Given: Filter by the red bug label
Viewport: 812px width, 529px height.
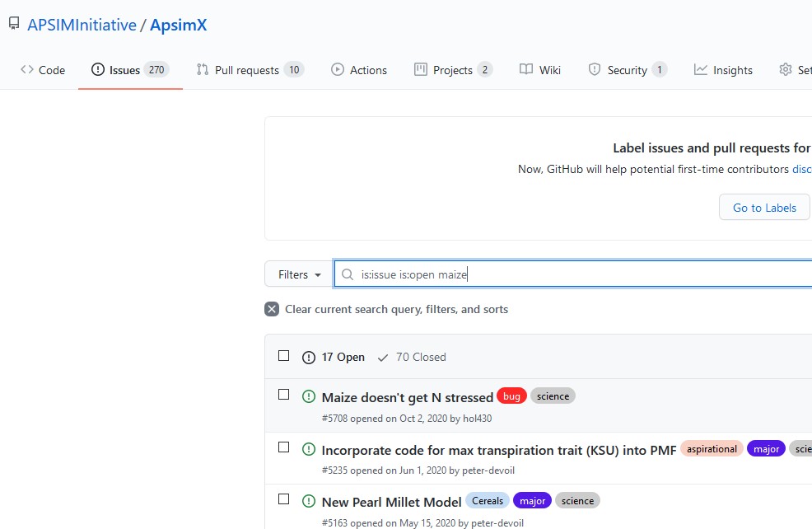Looking at the screenshot, I should pyautogui.click(x=511, y=396).
